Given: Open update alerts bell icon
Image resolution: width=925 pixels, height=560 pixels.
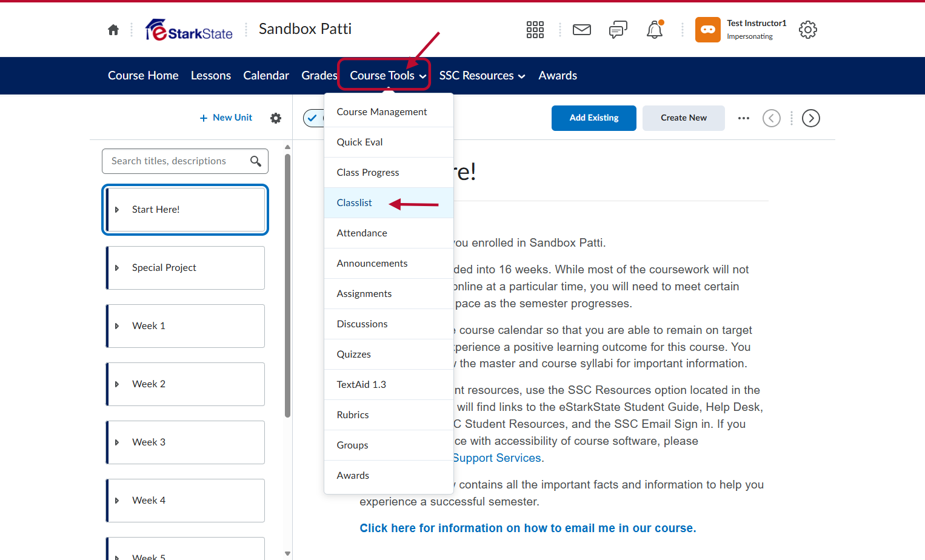Looking at the screenshot, I should (x=655, y=30).
